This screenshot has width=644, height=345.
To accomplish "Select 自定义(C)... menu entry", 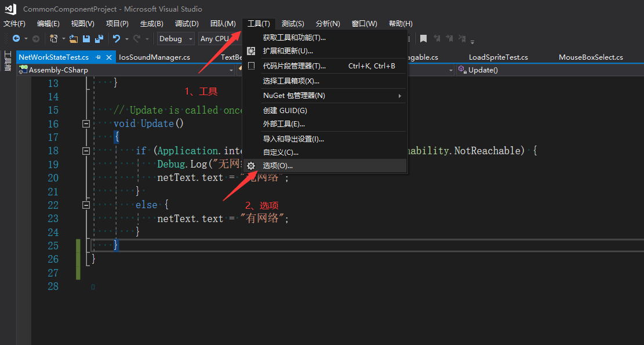I will pos(325,152).
